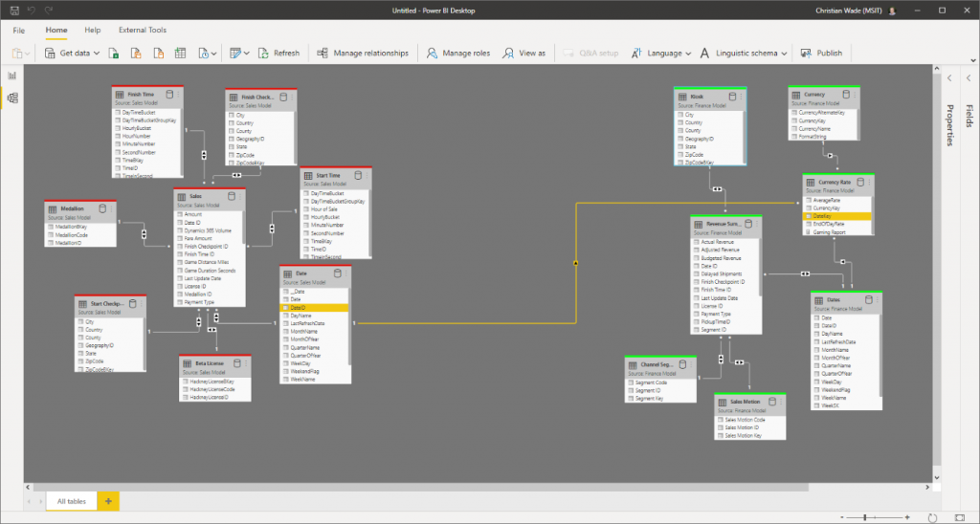Click the SQL Server source icon
This screenshot has width=980, height=524.
coord(158,54)
